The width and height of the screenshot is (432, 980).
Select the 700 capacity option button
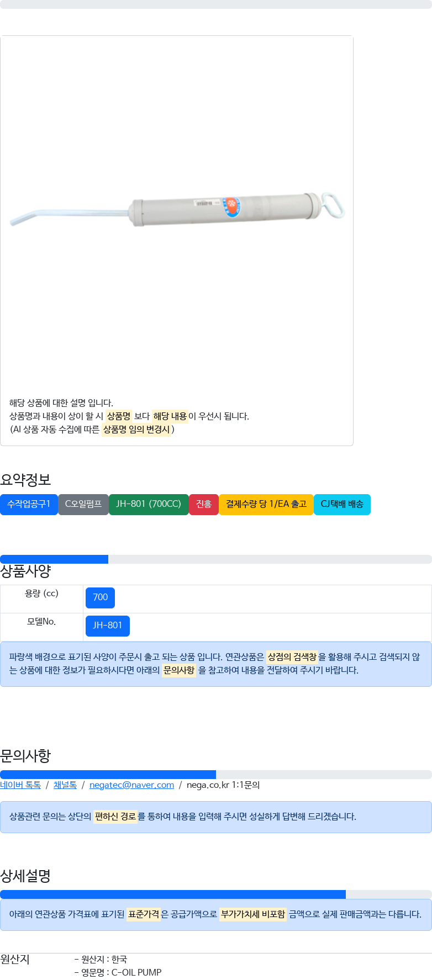(101, 597)
